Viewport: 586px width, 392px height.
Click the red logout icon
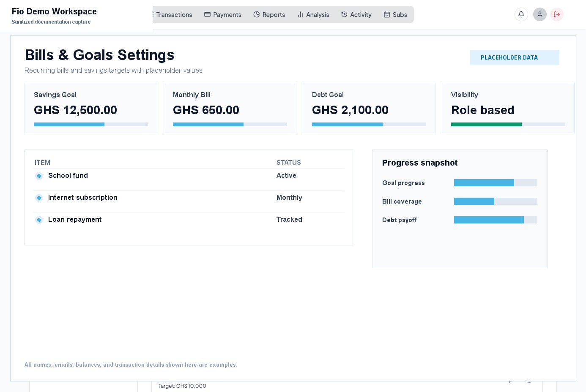pos(557,14)
